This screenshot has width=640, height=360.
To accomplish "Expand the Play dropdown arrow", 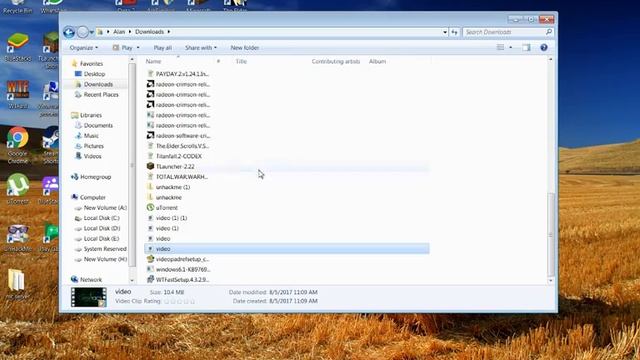I will coord(138,48).
